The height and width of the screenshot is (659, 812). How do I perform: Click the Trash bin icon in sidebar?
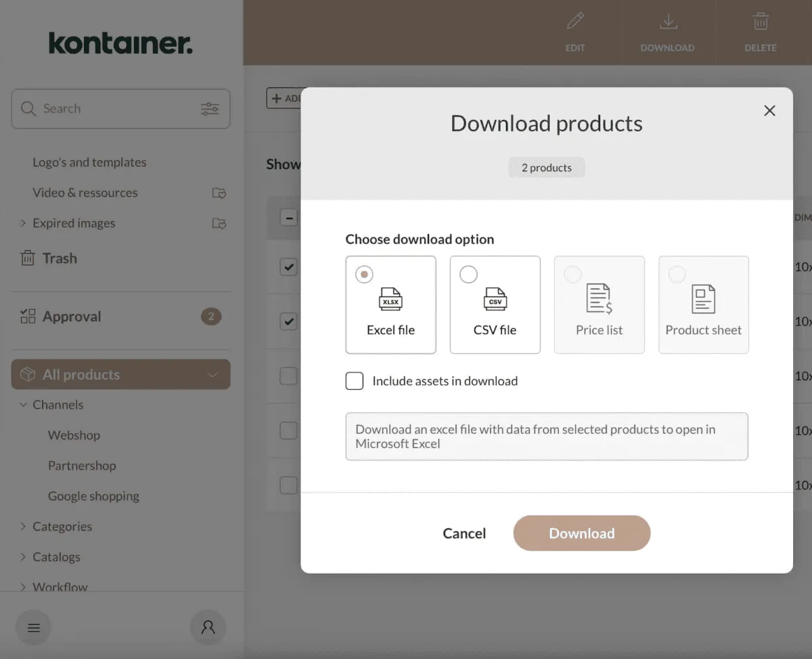pyautogui.click(x=27, y=258)
